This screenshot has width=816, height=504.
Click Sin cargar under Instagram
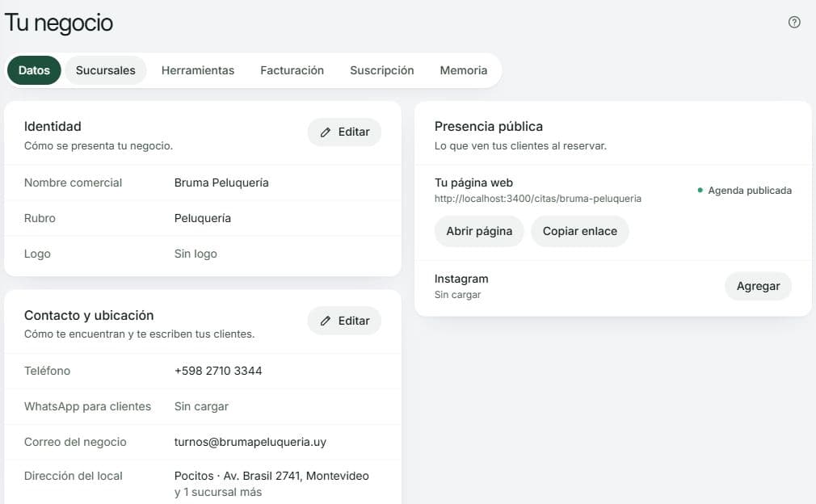point(457,294)
